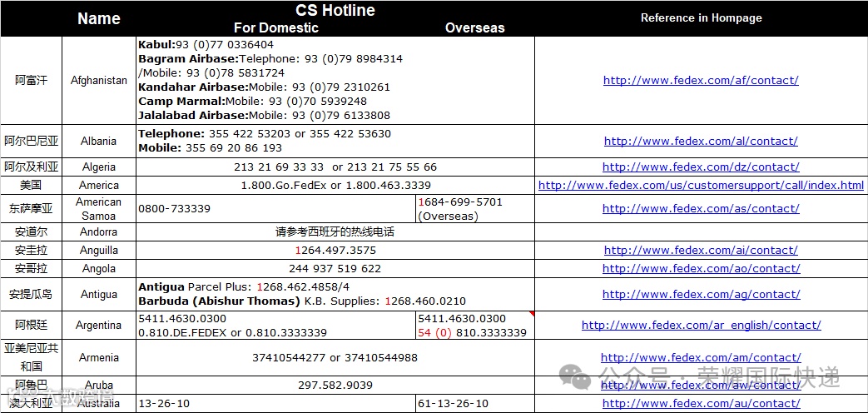Click the 13-26-10 domestic hotline cell
This screenshot has width=868, height=413.
tap(275, 404)
